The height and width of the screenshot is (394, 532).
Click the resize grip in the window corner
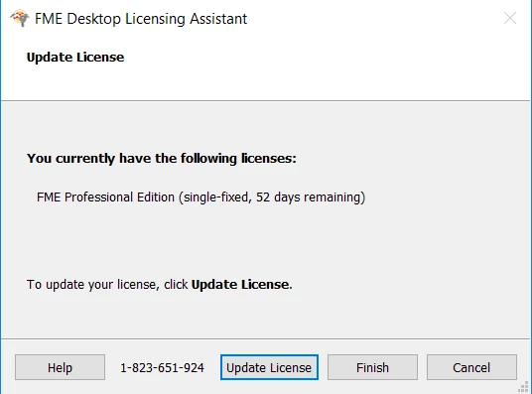pos(524,387)
